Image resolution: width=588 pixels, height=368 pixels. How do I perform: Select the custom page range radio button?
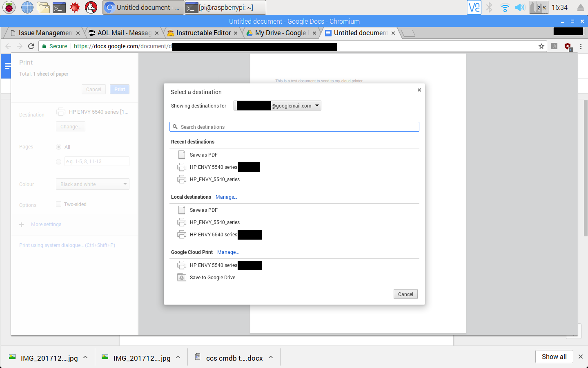(59, 162)
